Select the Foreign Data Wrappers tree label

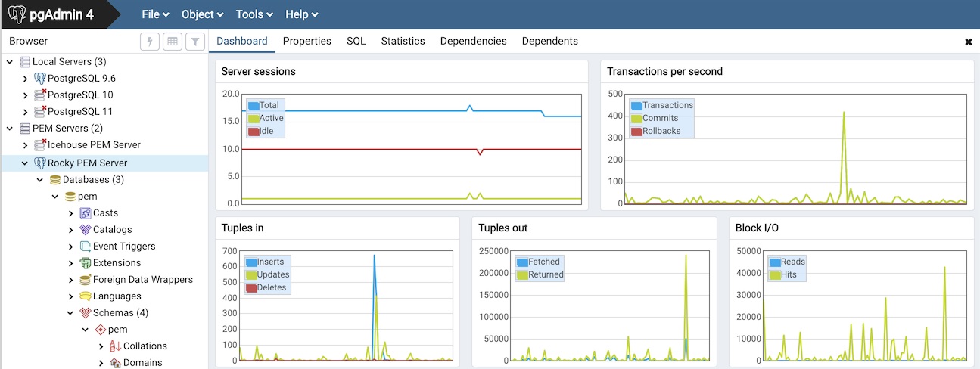[143, 280]
